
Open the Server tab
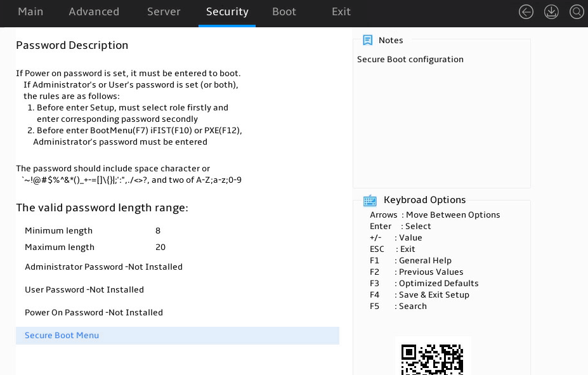(164, 11)
